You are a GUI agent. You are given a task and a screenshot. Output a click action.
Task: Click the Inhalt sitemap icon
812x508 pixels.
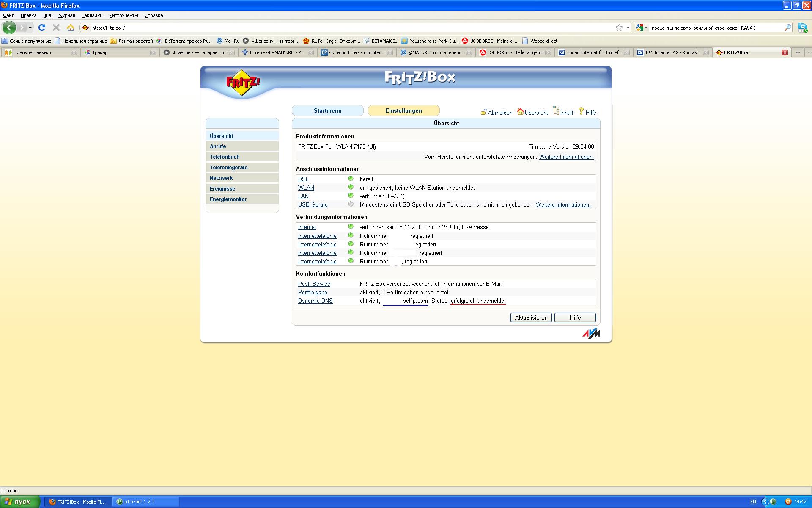coord(556,111)
